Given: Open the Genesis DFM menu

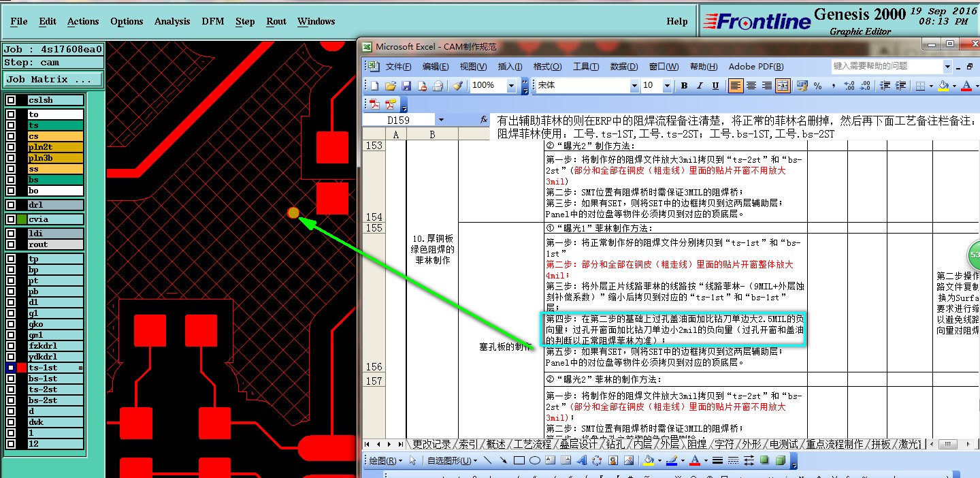Looking at the screenshot, I should click(213, 22).
